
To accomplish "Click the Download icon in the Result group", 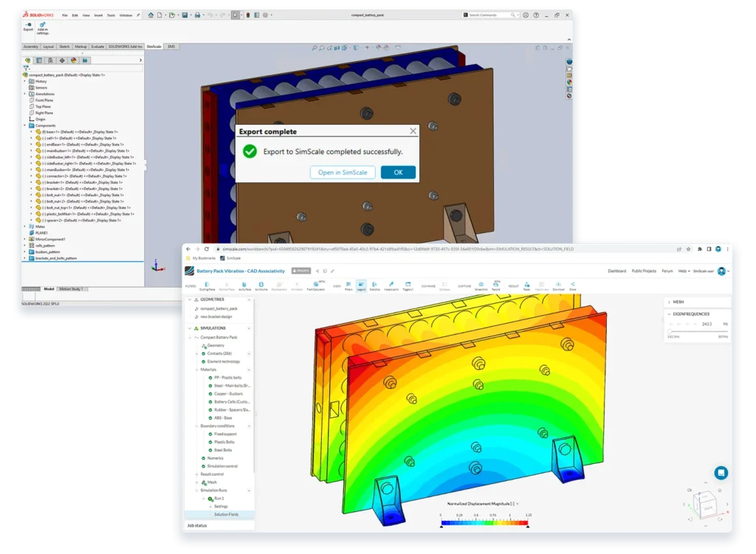I will [557, 283].
